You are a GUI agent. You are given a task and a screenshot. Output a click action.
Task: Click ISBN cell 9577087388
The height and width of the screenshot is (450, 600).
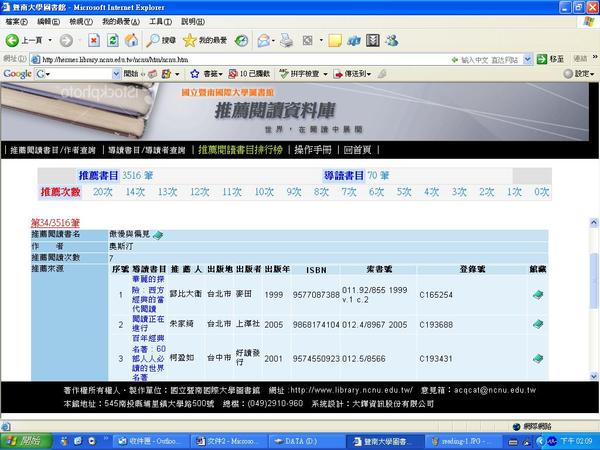pos(316,295)
